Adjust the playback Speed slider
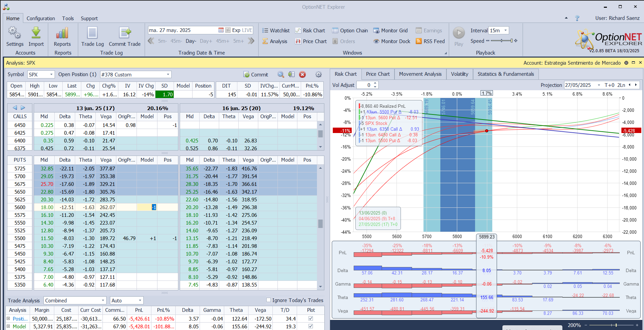The image size is (644, 330). tap(502, 41)
